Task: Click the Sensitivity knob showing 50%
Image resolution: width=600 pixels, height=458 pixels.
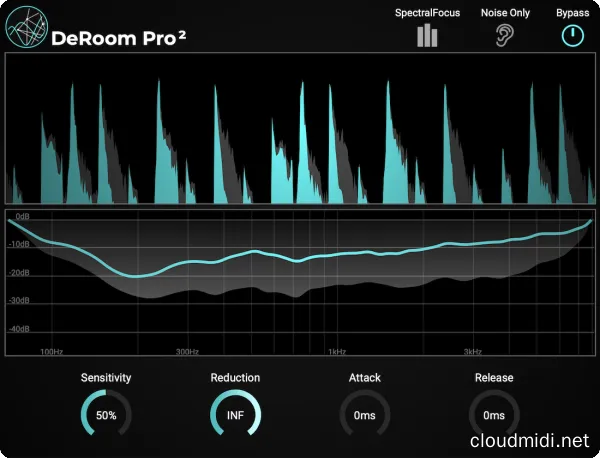Action: 106,414
